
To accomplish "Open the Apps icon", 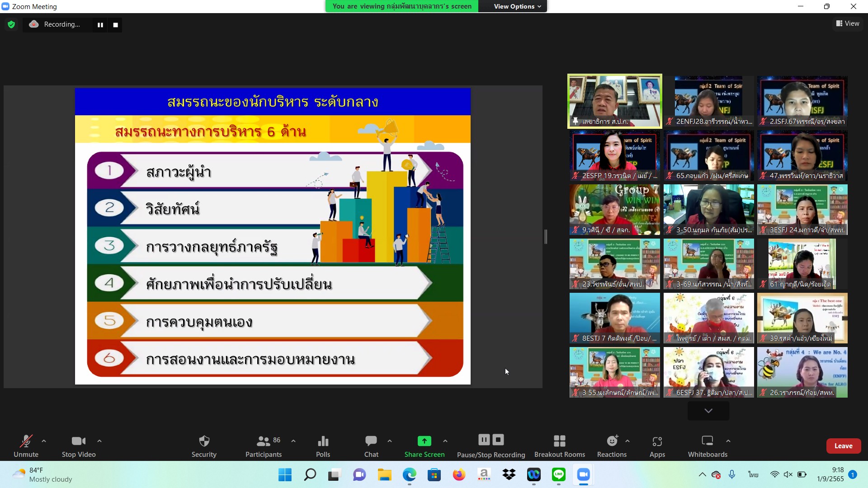I will coord(657,445).
